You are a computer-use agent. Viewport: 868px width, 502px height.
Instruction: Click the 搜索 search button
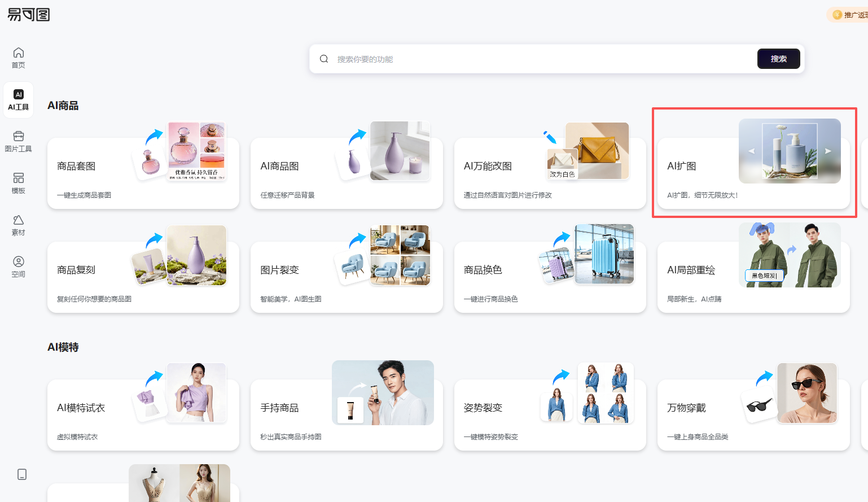[x=778, y=59]
